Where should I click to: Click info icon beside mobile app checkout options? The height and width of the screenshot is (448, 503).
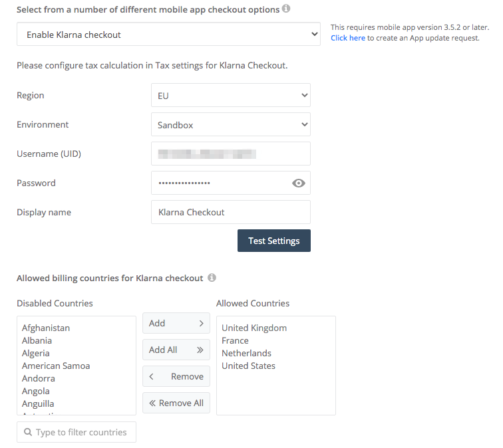pos(286,9)
